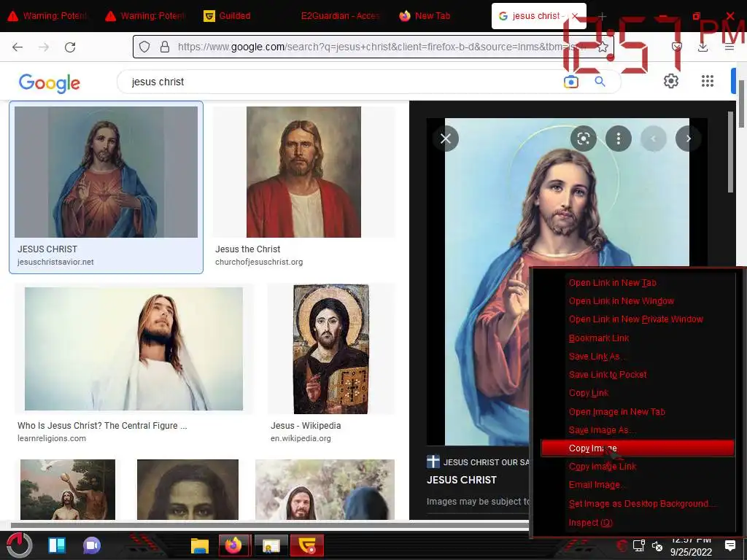The height and width of the screenshot is (560, 747).
Task: Click the churchofjesuschrist.org source link
Action: click(259, 262)
